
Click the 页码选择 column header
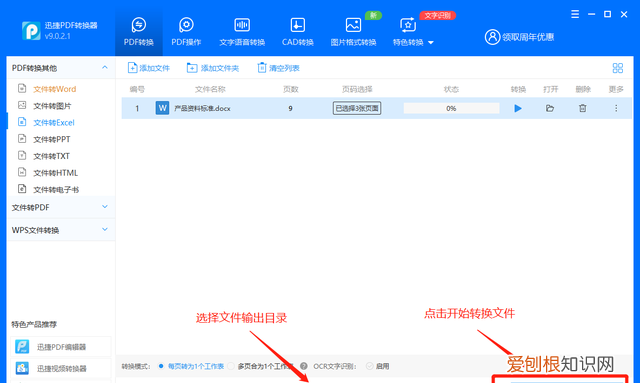357,89
